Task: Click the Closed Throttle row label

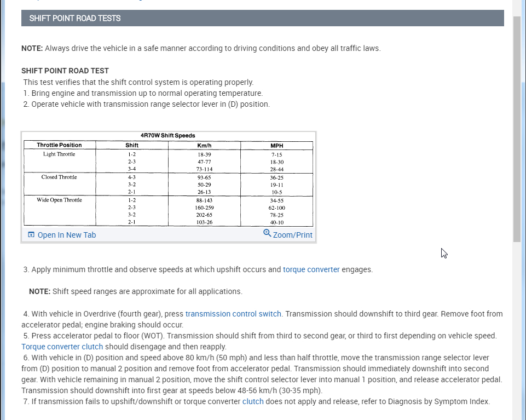Action: tap(59, 177)
